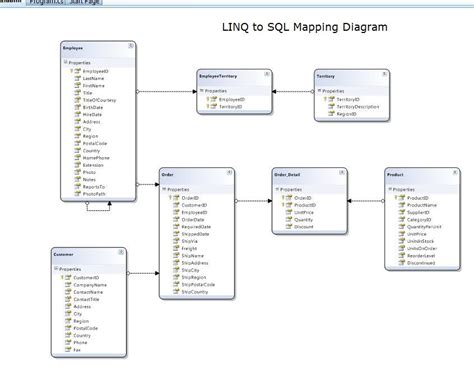Collapse the Properties section in Customer
474x372 pixels.
click(x=56, y=269)
